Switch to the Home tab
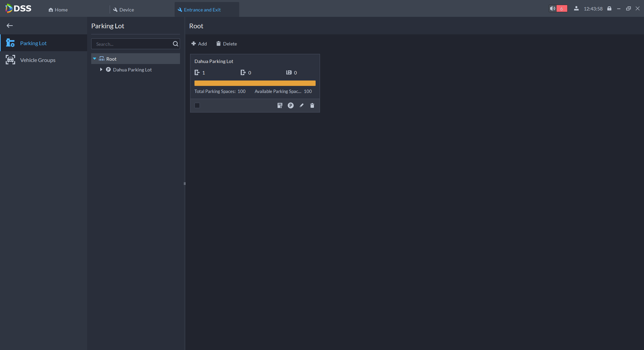The image size is (644, 350). click(58, 10)
